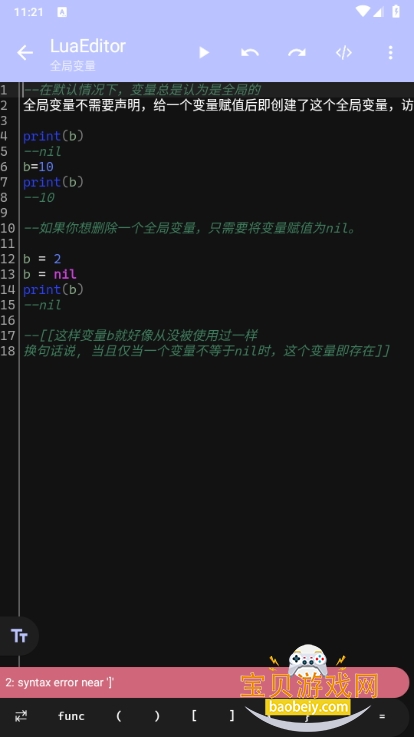Tap the text size Tt button
The height and width of the screenshot is (737, 414).
[x=19, y=636]
